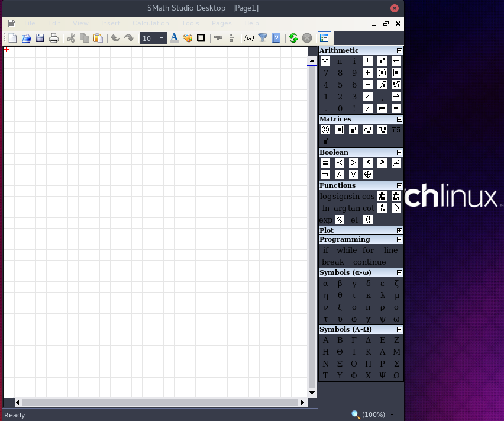
Task: Click the green recalculate icon in the toolbar
Action: 293,38
